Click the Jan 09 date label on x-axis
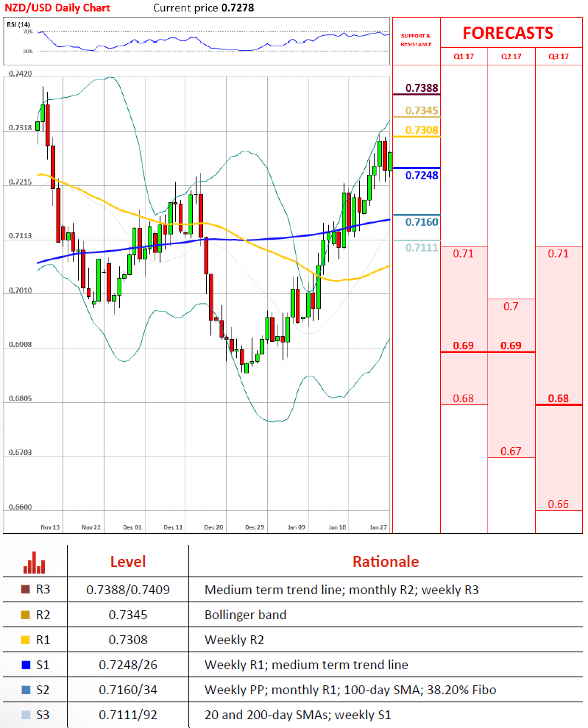The width and height of the screenshot is (588, 728). pos(296,527)
